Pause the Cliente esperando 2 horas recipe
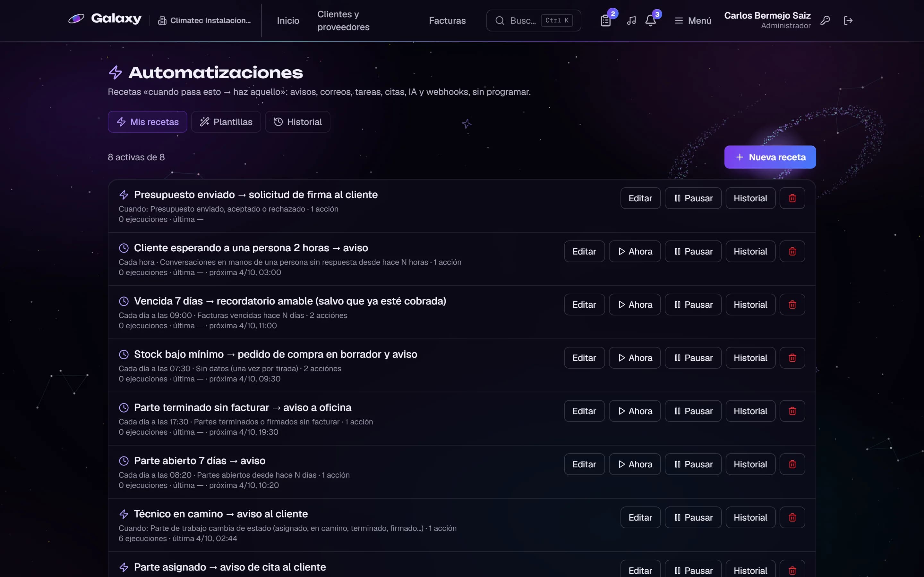The width and height of the screenshot is (924, 577). (693, 251)
